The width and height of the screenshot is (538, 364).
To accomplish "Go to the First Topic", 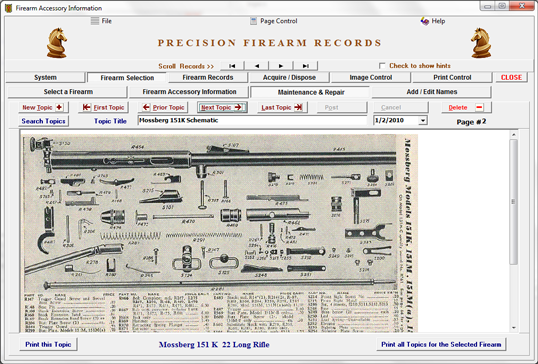I will [x=103, y=107].
